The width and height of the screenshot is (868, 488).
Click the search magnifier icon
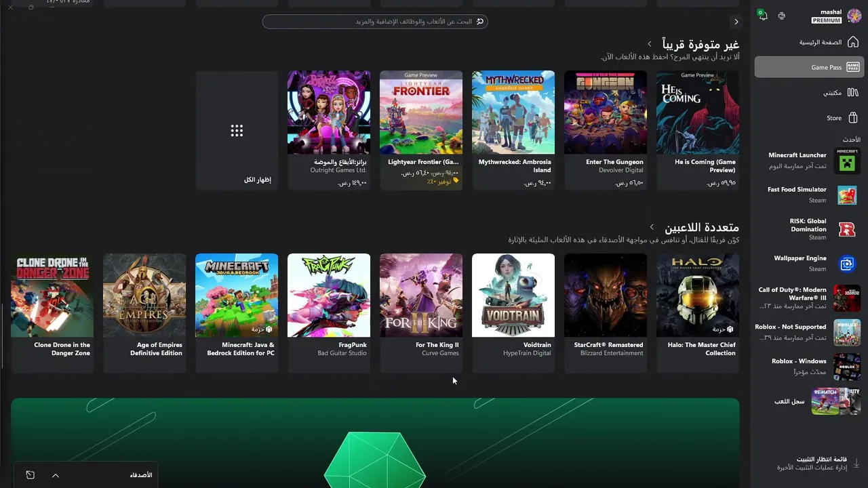480,22
